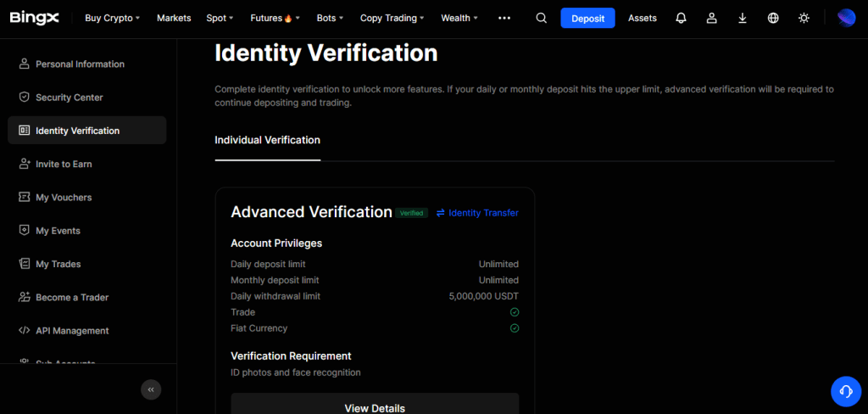
Task: Open the user profile icon
Action: [x=712, y=19]
